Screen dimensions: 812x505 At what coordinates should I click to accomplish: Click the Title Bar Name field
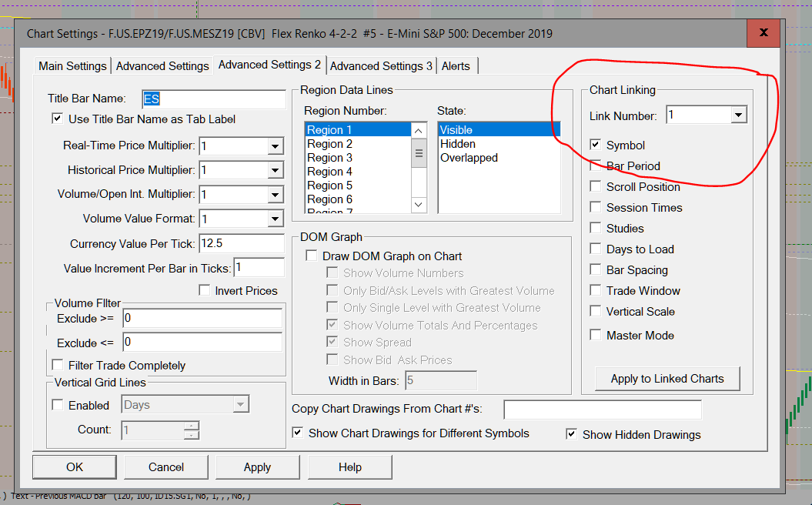(214, 99)
